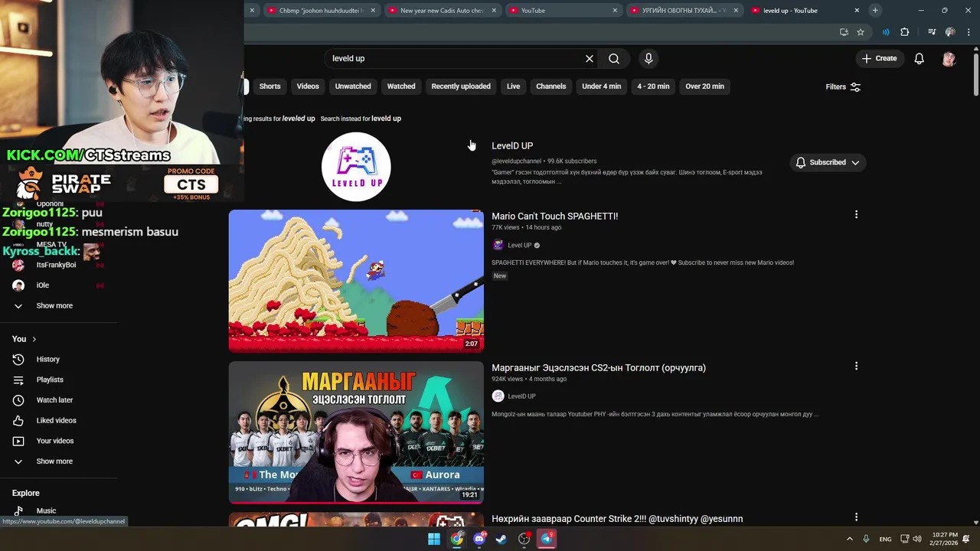Select the Shorts filter chip
The width and height of the screenshot is (980, 551).
pos(269,86)
